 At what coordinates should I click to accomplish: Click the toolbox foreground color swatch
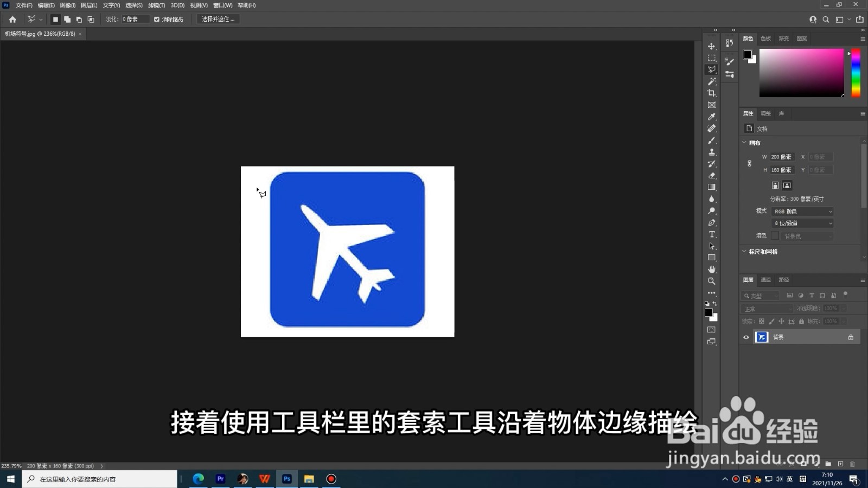(709, 313)
